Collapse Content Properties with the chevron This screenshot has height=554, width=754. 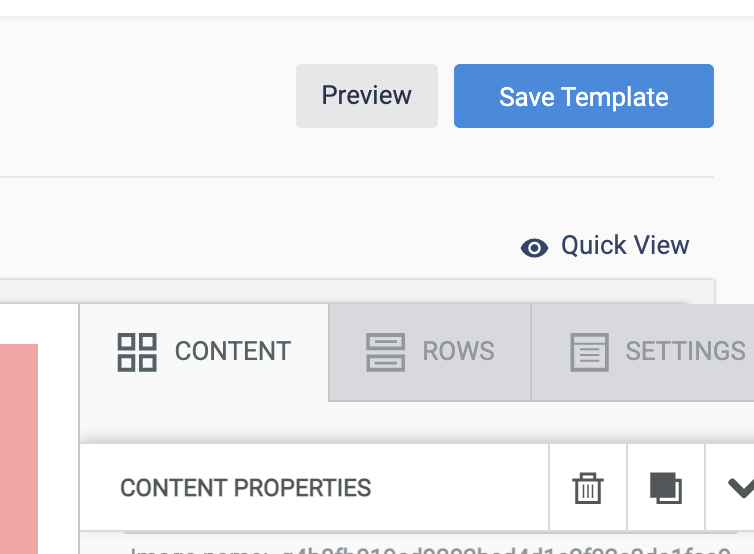741,488
